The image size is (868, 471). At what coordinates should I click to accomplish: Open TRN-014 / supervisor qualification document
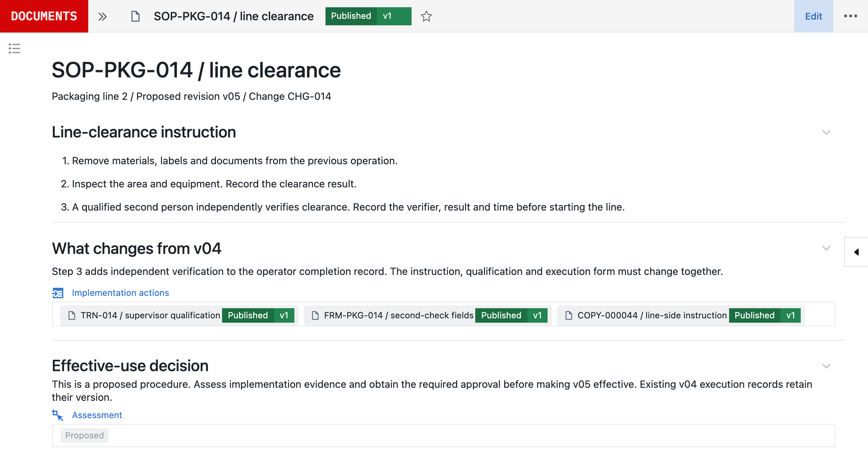pyautogui.click(x=150, y=315)
